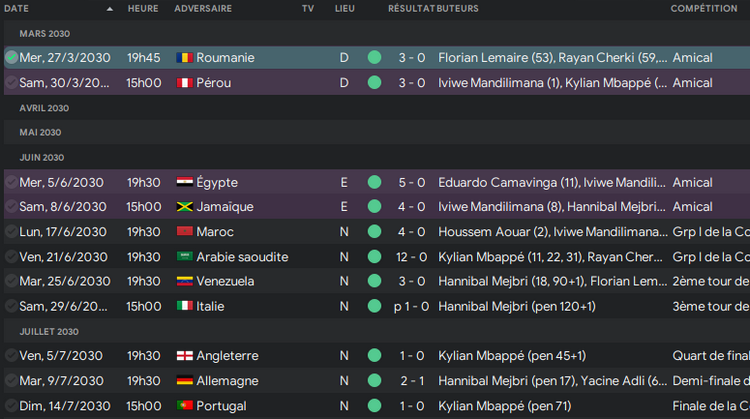Screen dimensions: 750x419
Task: Open the Venezuela opponent link
Action: coord(225,281)
